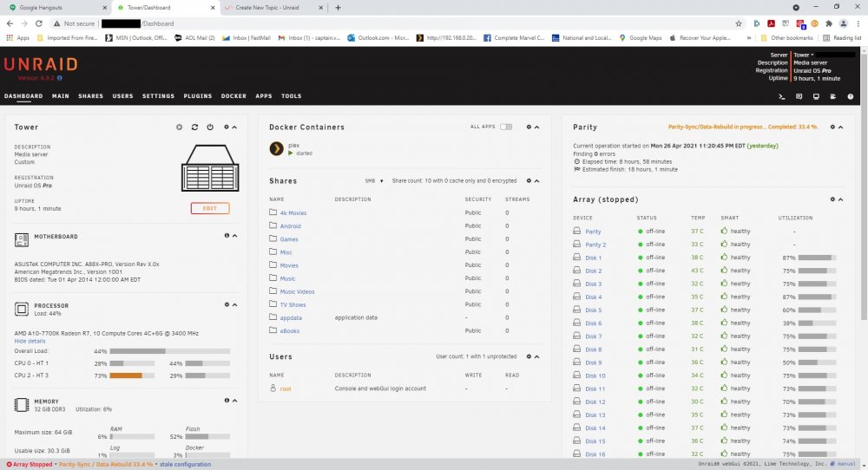Screen dimensions: 868x470
Task: Open the root user link
Action: (x=285, y=388)
